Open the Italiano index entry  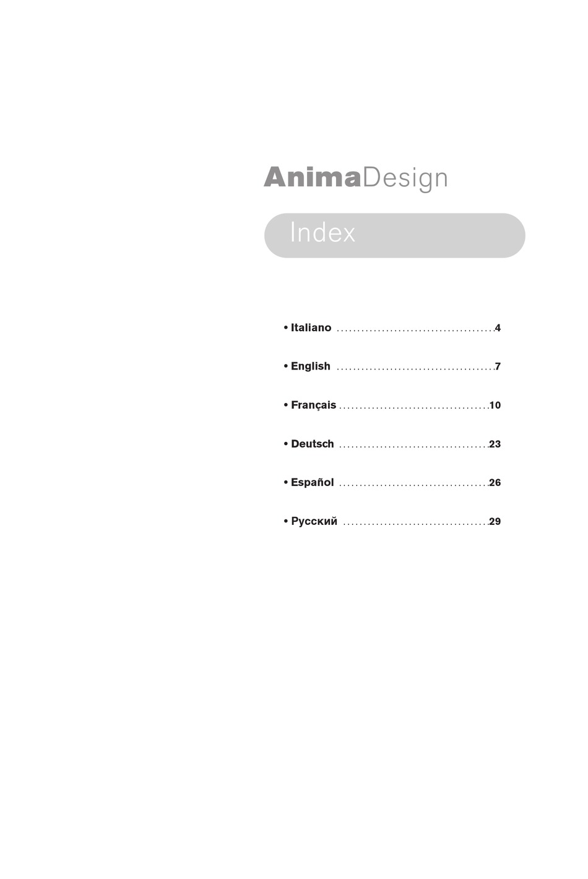click(311, 328)
